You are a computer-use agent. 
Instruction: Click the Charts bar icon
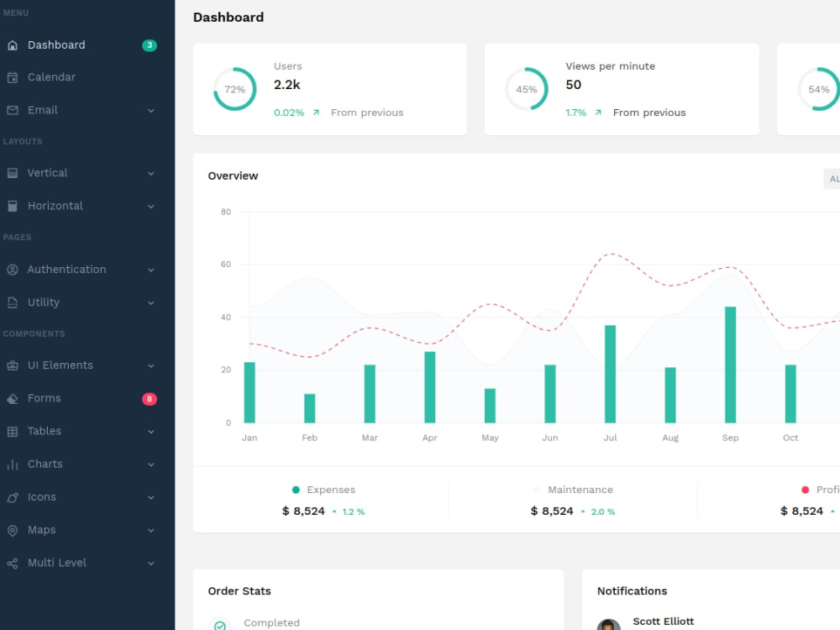(x=13, y=465)
